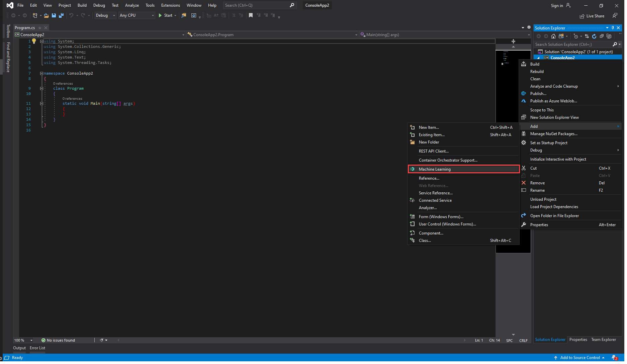Screen dimensions: 627x364
Task: Toggle pin on Program.cs tab
Action: (40, 28)
